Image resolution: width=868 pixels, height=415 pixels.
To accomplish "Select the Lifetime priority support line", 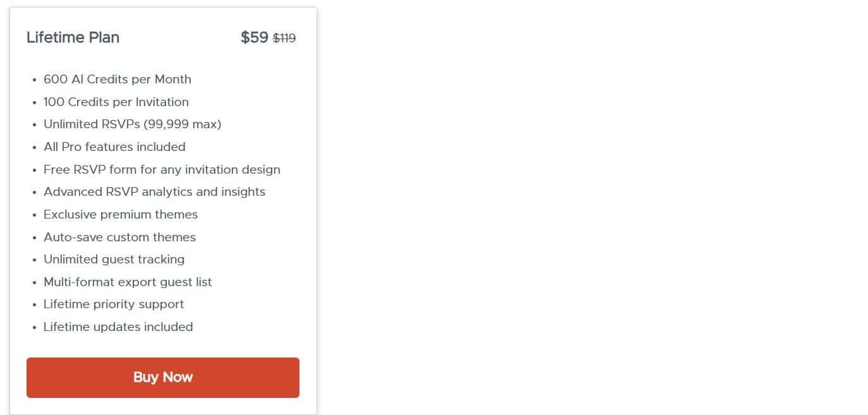I will [114, 304].
